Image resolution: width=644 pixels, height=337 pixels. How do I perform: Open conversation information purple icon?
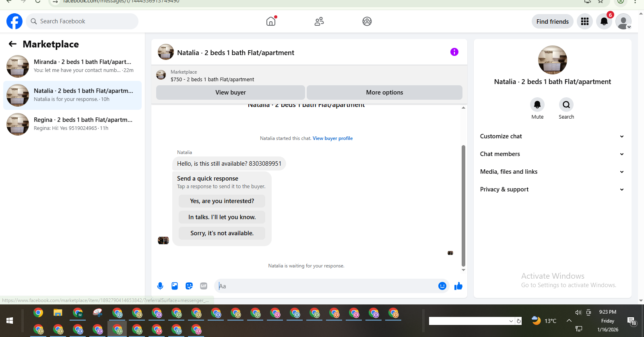[454, 52]
